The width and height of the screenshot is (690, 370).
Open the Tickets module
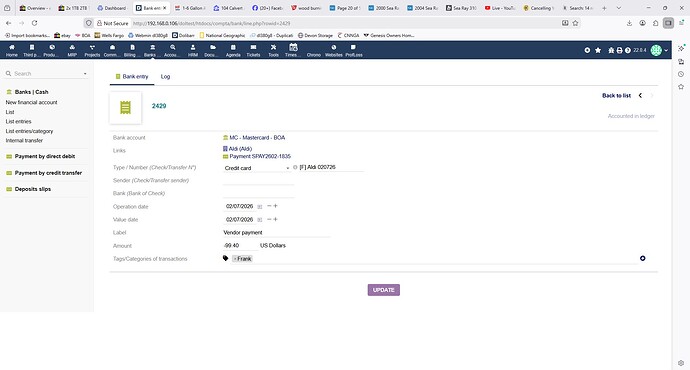(253, 50)
